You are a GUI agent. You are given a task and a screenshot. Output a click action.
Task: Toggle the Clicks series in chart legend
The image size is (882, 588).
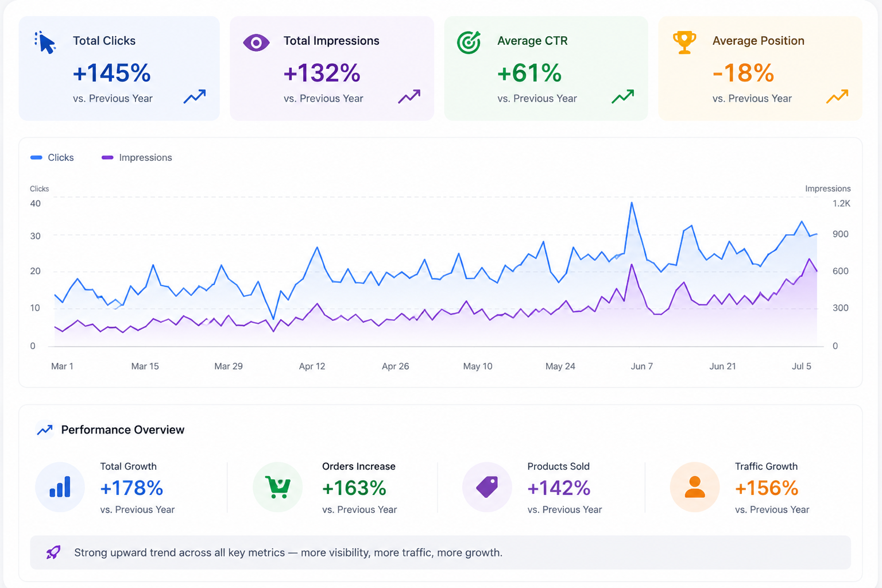(x=52, y=157)
